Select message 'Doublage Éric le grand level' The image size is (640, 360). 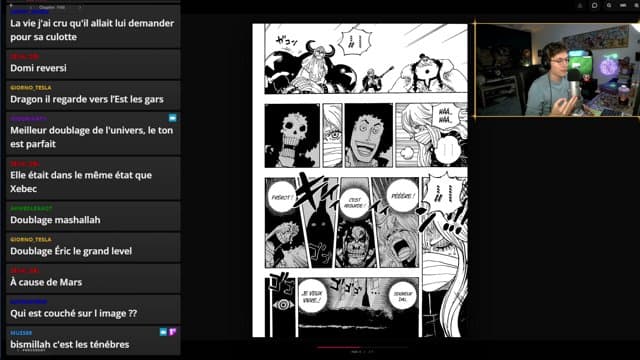coord(93,247)
